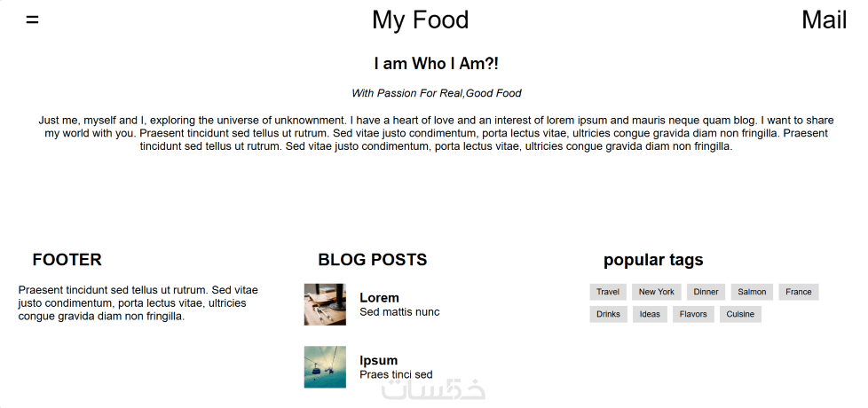Click the Lorem blog post title
868x408 pixels.
pyautogui.click(x=379, y=298)
